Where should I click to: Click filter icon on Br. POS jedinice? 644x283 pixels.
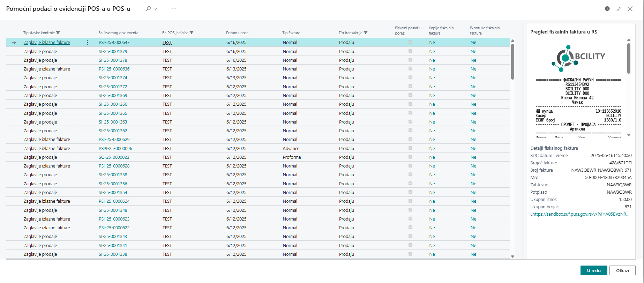192,33
